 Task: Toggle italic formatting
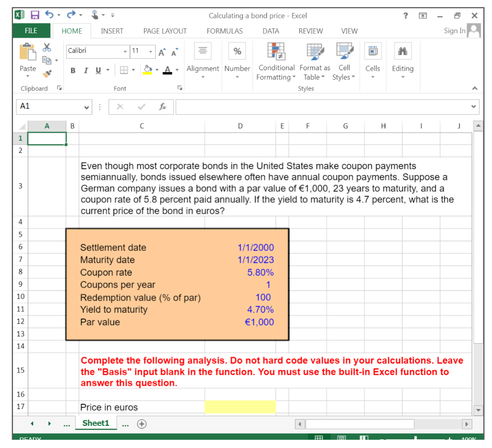click(x=86, y=70)
